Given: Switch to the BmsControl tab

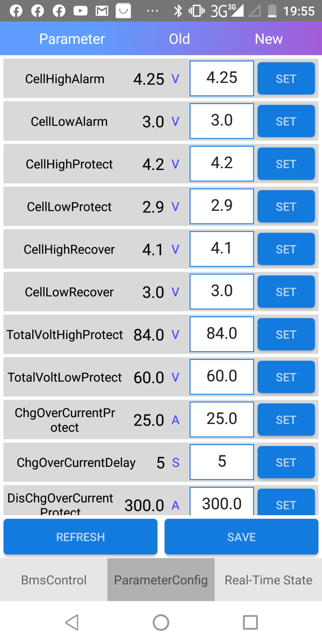Looking at the screenshot, I should 54,580.
